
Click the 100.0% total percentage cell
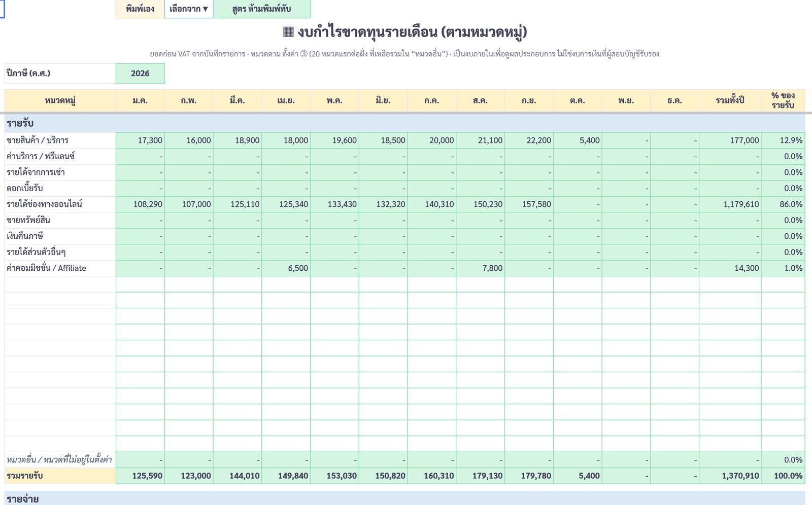(783, 476)
